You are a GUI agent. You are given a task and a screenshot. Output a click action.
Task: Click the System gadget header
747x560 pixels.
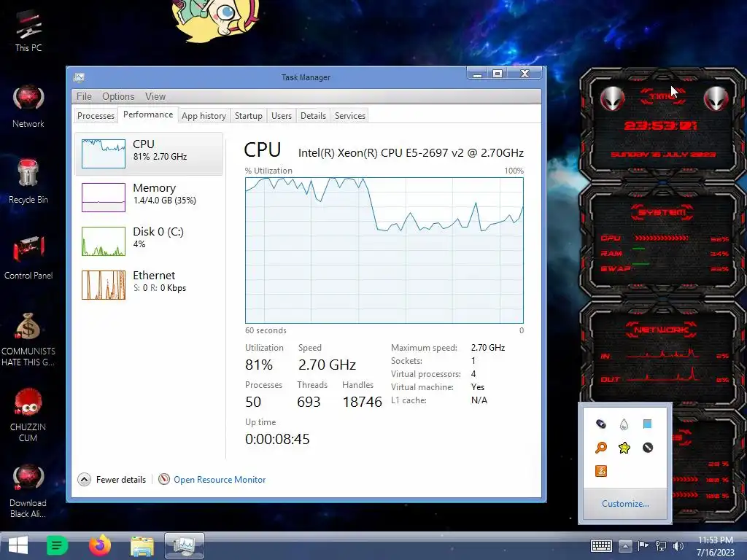(662, 212)
